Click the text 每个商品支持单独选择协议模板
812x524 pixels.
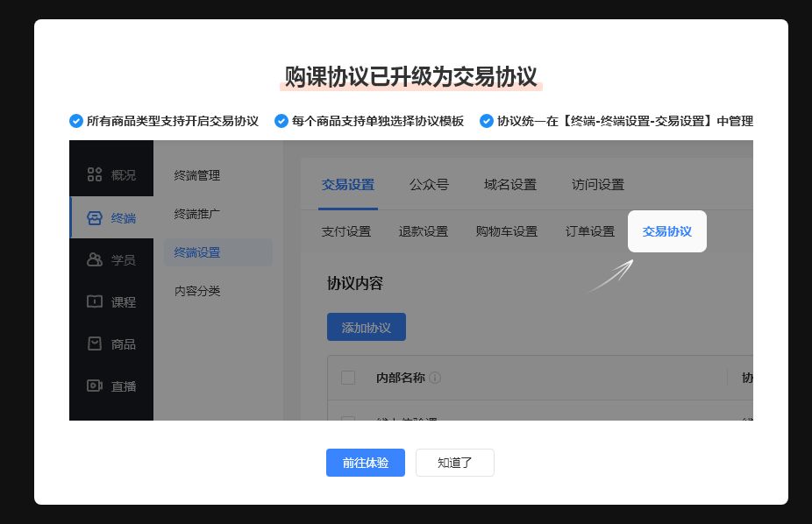378,121
